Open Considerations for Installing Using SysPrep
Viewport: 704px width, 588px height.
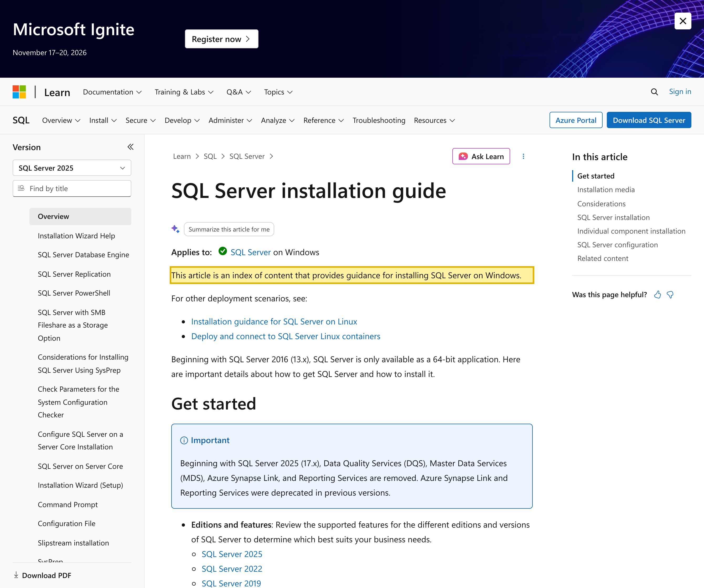(83, 364)
